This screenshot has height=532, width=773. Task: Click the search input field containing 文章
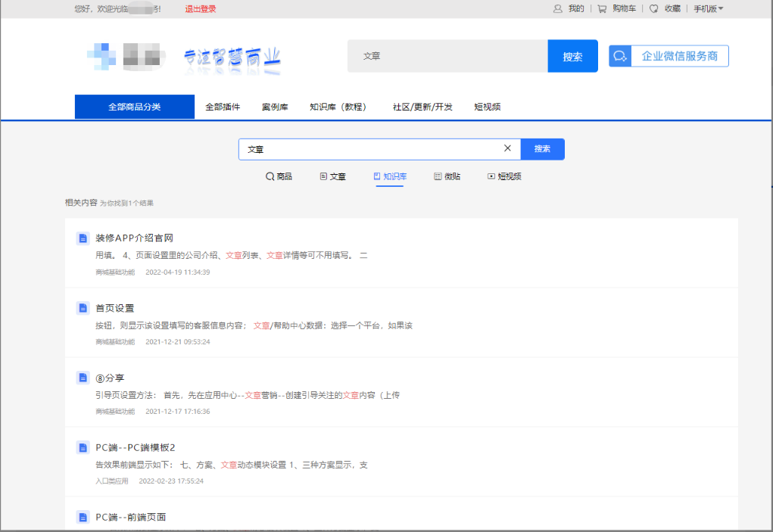[x=371, y=149]
